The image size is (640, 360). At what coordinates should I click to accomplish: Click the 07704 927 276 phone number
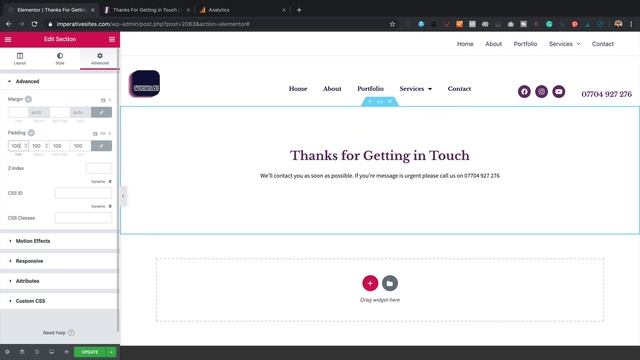[x=607, y=94]
